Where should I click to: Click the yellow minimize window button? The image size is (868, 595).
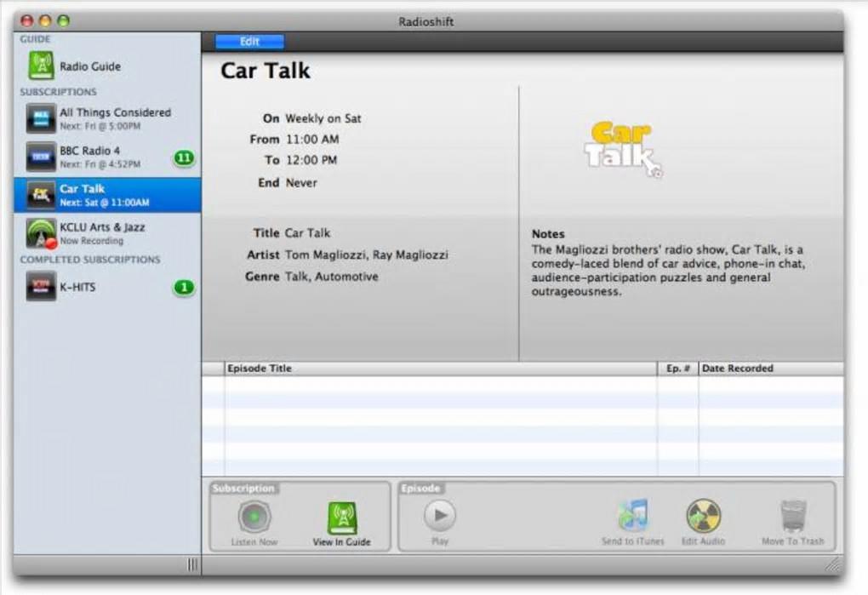click(x=45, y=21)
